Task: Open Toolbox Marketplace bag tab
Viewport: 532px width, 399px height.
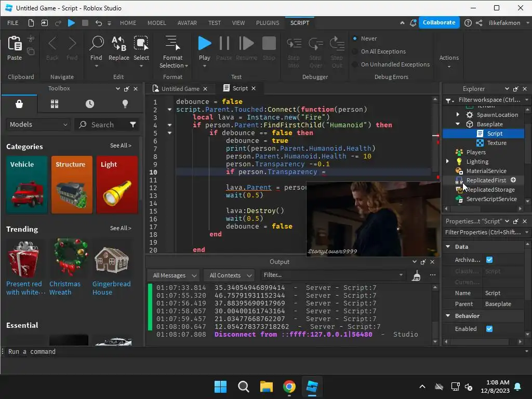Action: [x=19, y=104]
